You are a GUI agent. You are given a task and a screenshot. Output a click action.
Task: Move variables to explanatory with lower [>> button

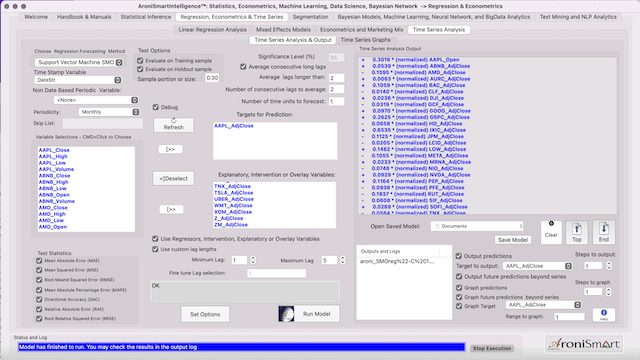(171, 209)
